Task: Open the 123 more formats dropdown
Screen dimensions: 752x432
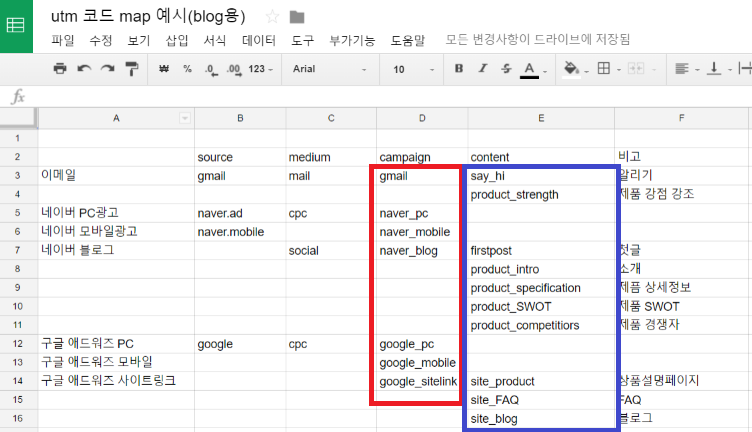Action: pos(260,69)
